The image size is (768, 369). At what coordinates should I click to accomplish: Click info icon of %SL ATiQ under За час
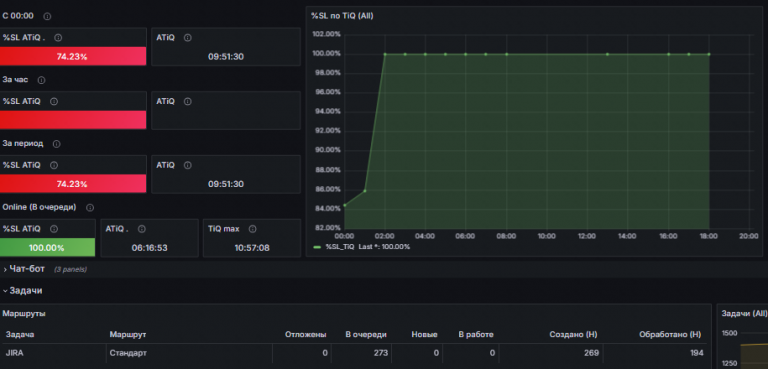coord(54,101)
